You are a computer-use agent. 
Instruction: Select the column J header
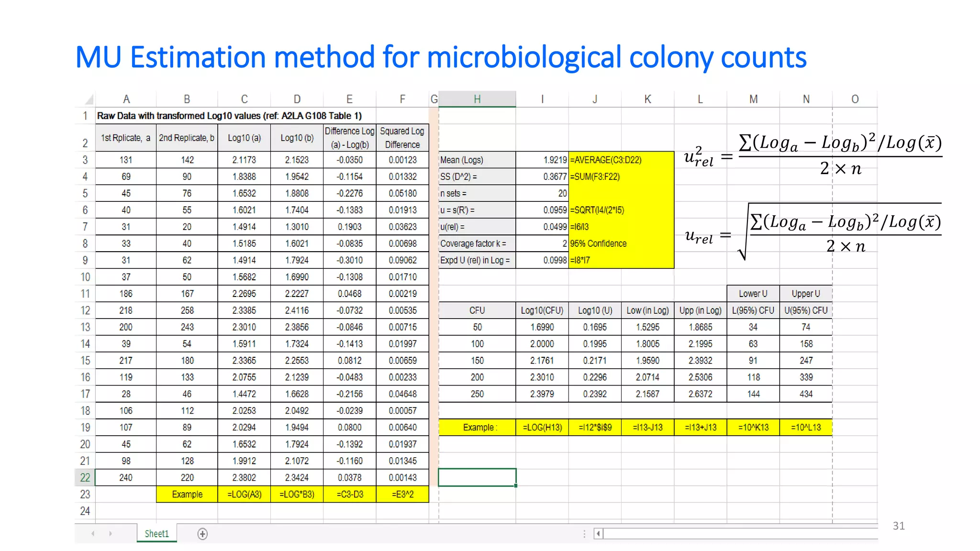click(595, 99)
